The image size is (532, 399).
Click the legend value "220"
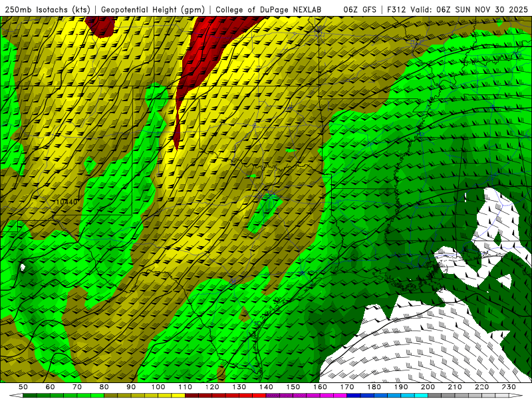(481, 387)
